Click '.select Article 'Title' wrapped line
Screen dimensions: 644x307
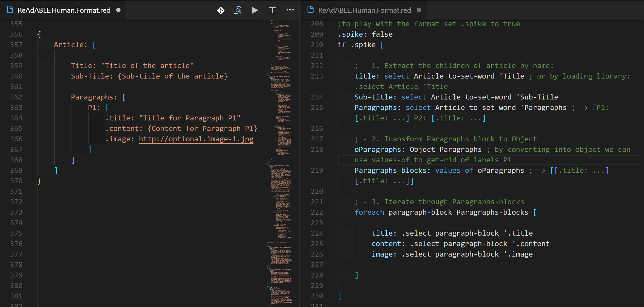pyautogui.click(x=401, y=87)
